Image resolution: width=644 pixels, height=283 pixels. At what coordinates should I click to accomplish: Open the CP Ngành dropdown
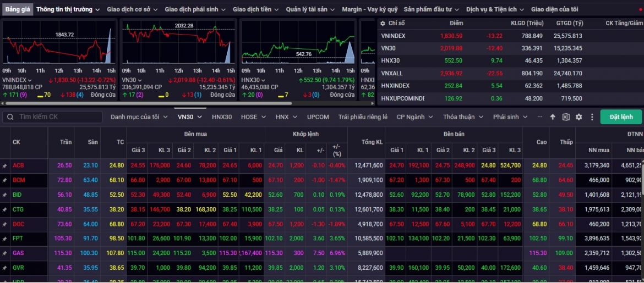click(x=414, y=117)
